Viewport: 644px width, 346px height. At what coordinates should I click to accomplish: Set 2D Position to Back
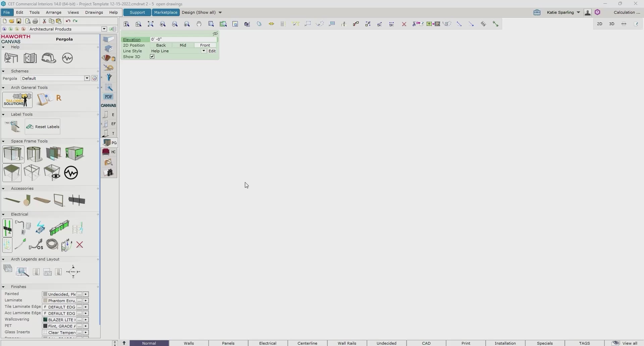161,45
